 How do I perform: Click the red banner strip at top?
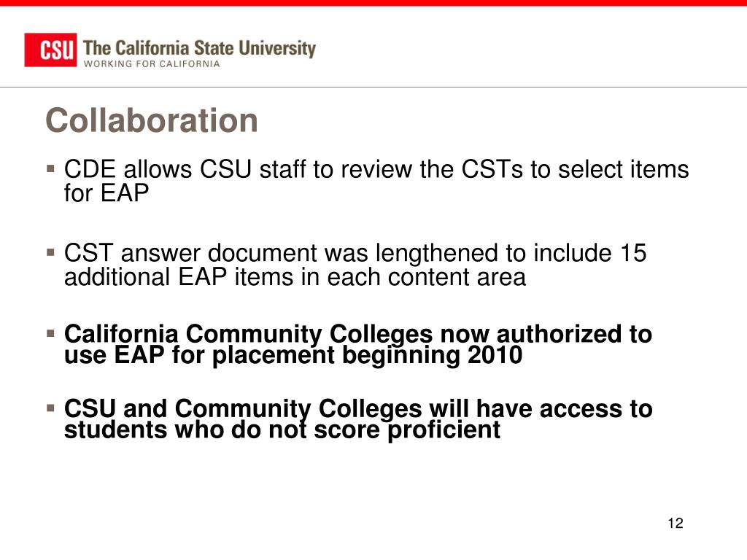pos(373,3)
